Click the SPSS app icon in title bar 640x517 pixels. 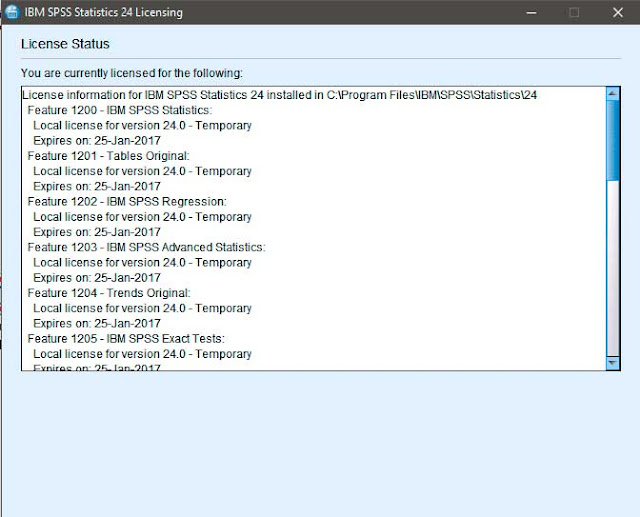12,12
